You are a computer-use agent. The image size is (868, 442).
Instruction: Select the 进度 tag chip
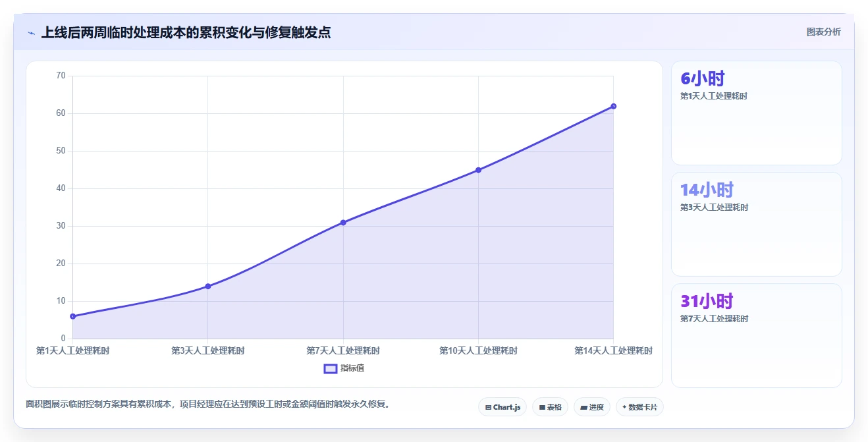tap(592, 407)
